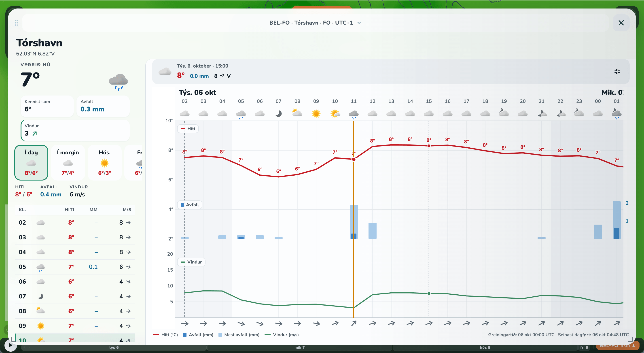Click the moon icon at hour 07

click(x=278, y=114)
